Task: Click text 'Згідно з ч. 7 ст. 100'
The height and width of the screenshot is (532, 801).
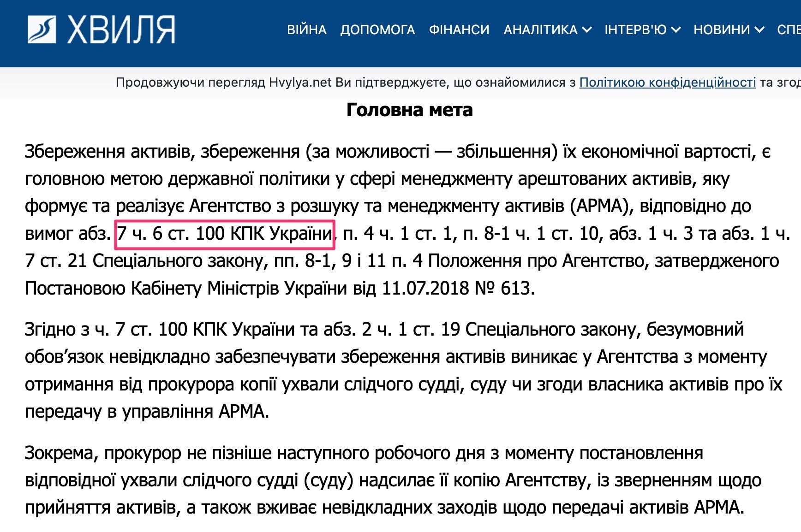Action: 106,330
